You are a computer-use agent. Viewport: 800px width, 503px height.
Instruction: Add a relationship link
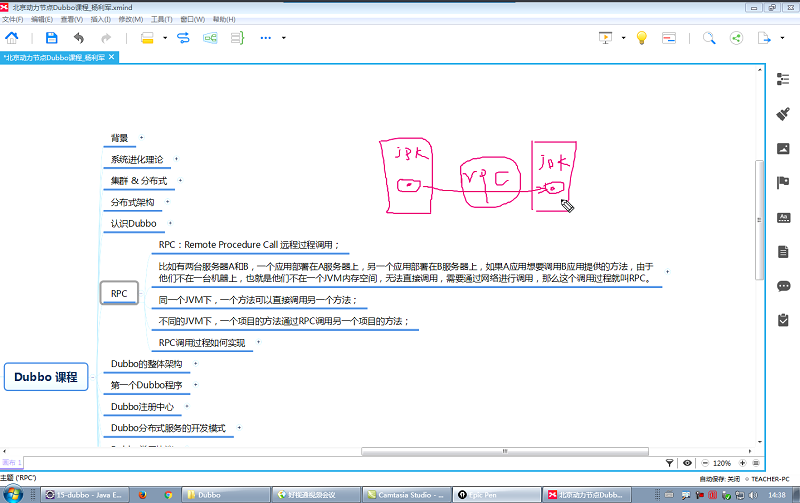click(183, 38)
